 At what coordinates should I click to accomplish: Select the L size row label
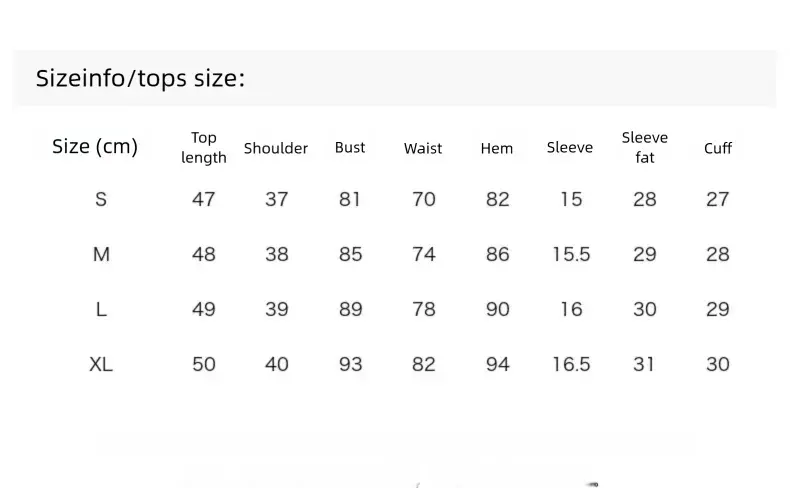101,309
